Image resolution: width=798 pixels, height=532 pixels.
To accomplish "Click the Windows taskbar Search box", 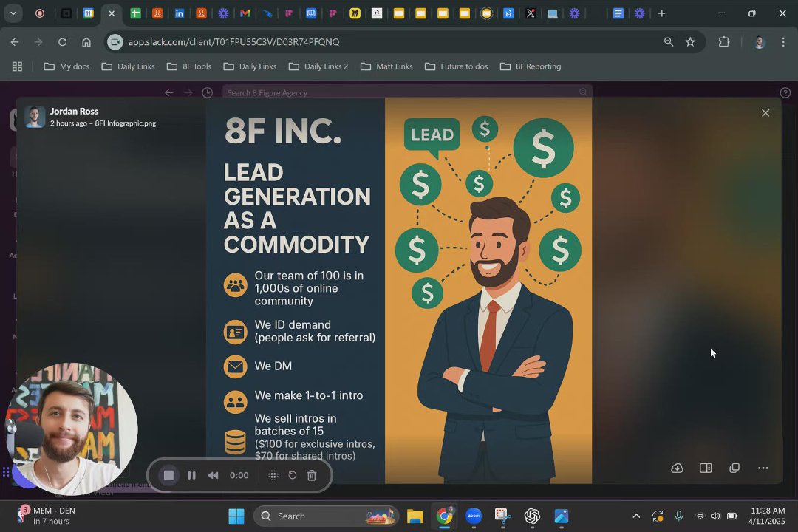I will [x=327, y=516].
